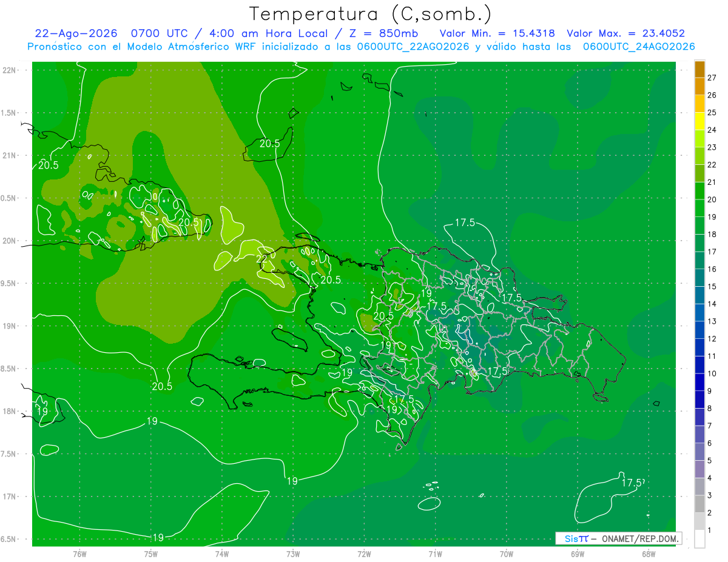Pick legend color band between 5 and 6

tap(700, 452)
